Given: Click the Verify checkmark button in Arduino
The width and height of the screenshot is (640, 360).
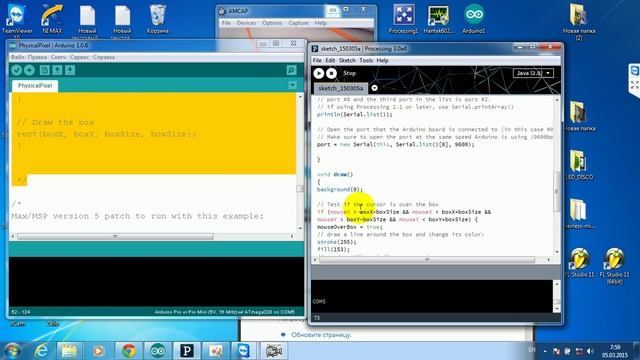Looking at the screenshot, I should pos(16,70).
